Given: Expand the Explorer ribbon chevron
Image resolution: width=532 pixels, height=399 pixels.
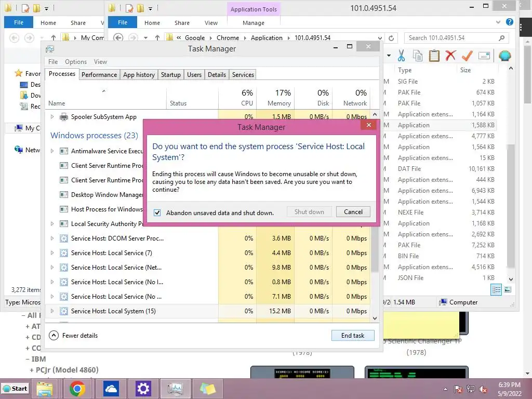Looking at the screenshot, I should click(x=498, y=22).
